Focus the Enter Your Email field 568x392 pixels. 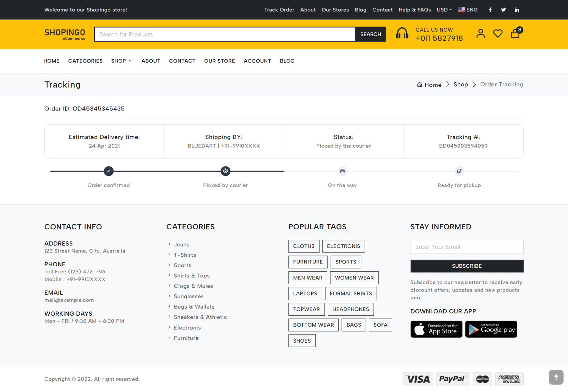tap(467, 247)
